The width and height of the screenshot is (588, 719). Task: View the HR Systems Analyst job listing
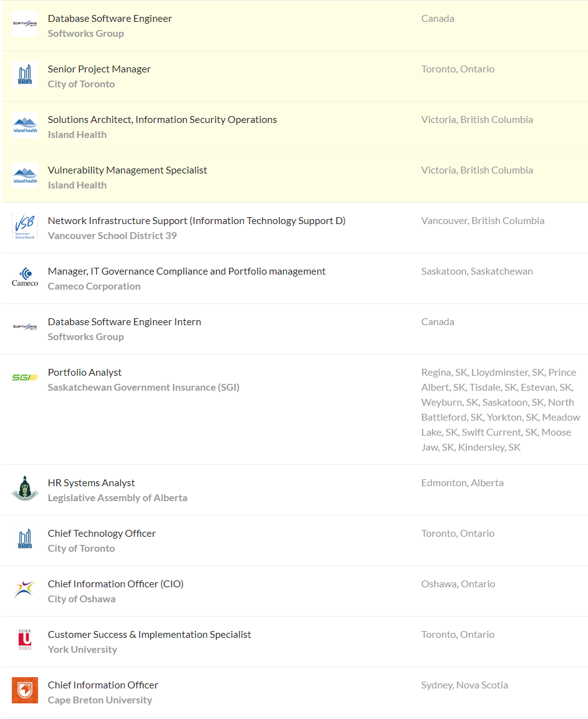(92, 483)
